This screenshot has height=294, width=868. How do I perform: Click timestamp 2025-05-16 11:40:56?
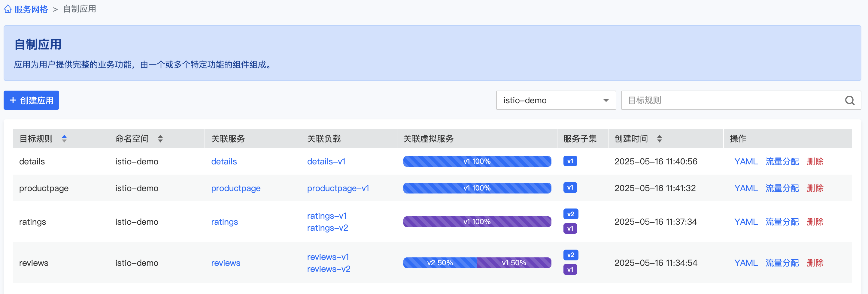pos(656,161)
